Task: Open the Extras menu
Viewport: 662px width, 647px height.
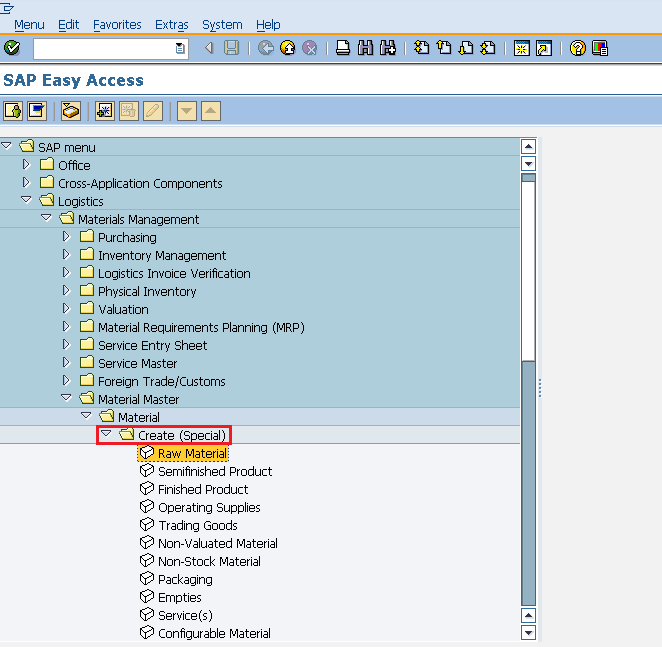Action: [x=171, y=25]
